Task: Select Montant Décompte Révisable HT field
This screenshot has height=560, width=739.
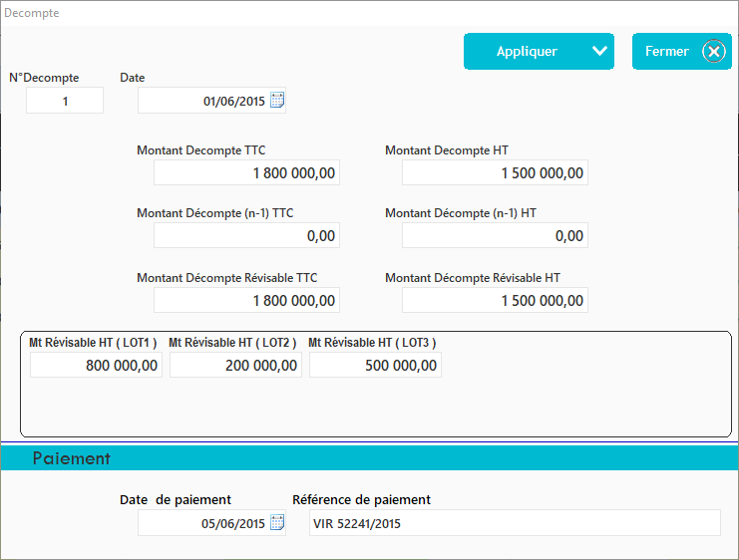Action: pyautogui.click(x=495, y=300)
